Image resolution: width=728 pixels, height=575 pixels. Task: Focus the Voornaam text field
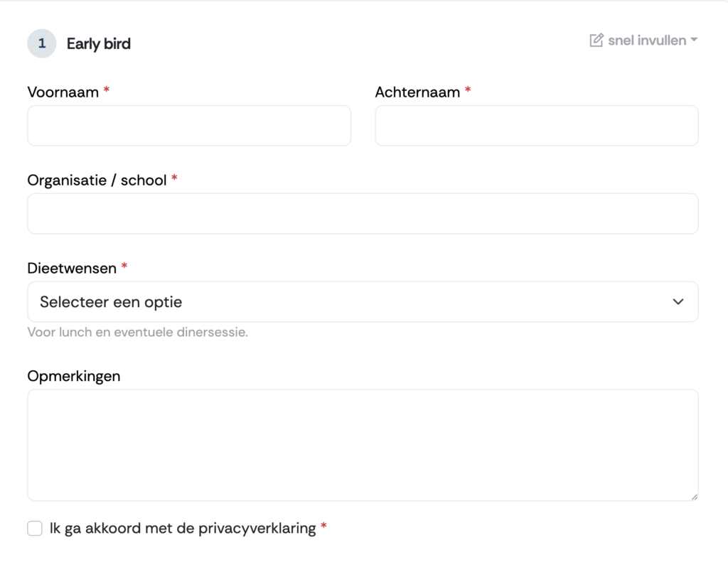189,125
